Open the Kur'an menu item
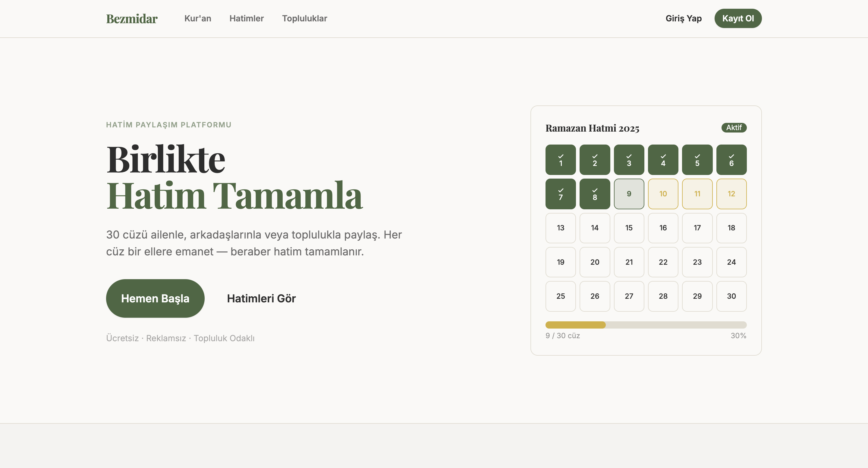868x468 pixels. pyautogui.click(x=198, y=18)
